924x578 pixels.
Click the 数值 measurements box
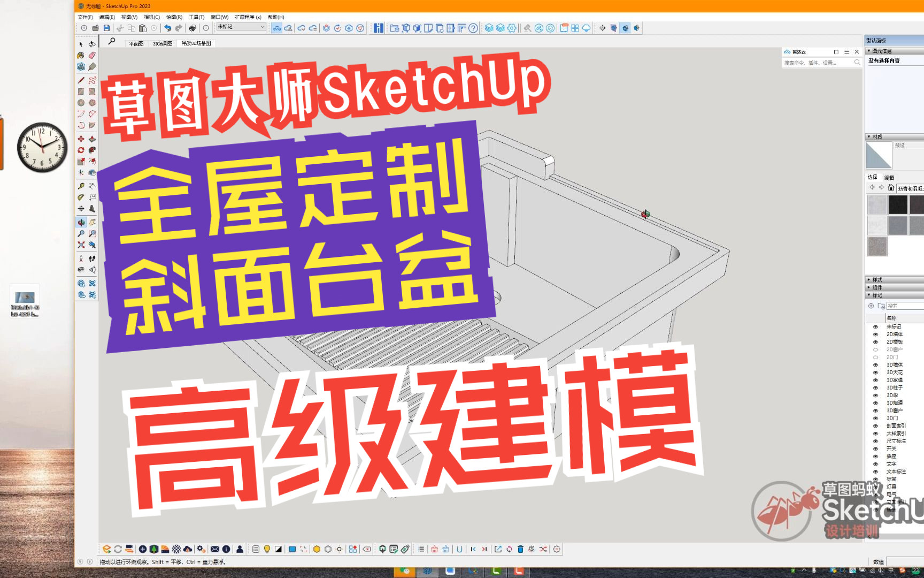905,561
